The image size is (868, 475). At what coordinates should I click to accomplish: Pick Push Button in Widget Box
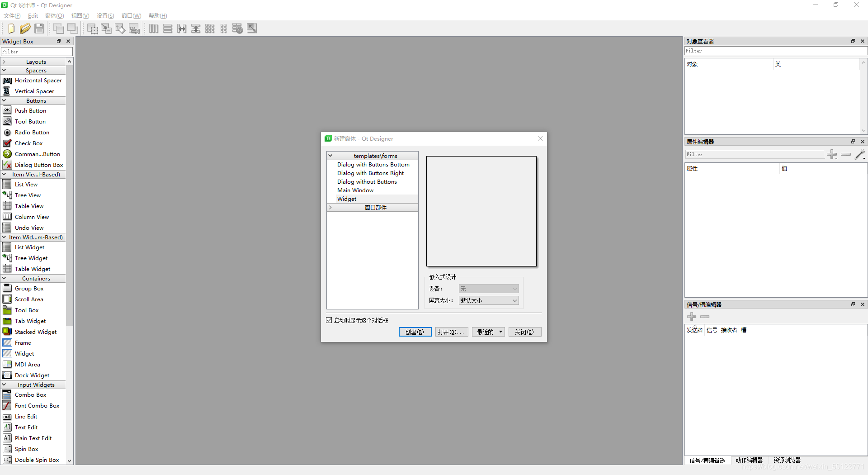[x=30, y=110]
